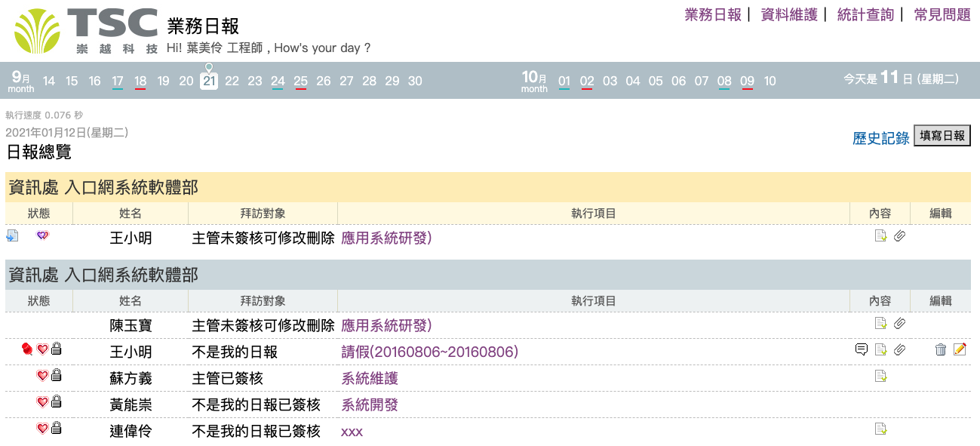Click the heart status icon in 連偉伶's row
Image resolution: width=980 pixels, height=446 pixels.
point(42,429)
